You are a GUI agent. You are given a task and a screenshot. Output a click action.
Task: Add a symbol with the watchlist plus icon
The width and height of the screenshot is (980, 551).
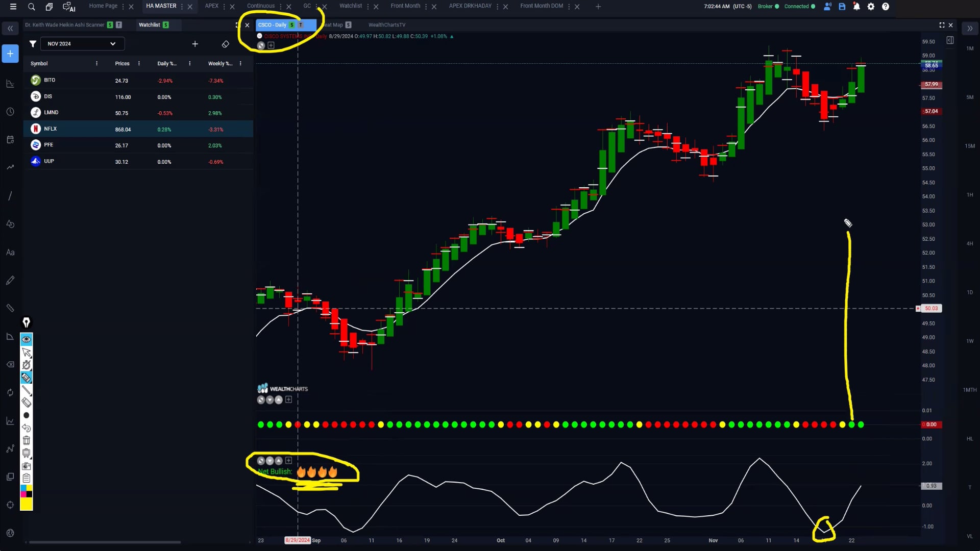195,44
